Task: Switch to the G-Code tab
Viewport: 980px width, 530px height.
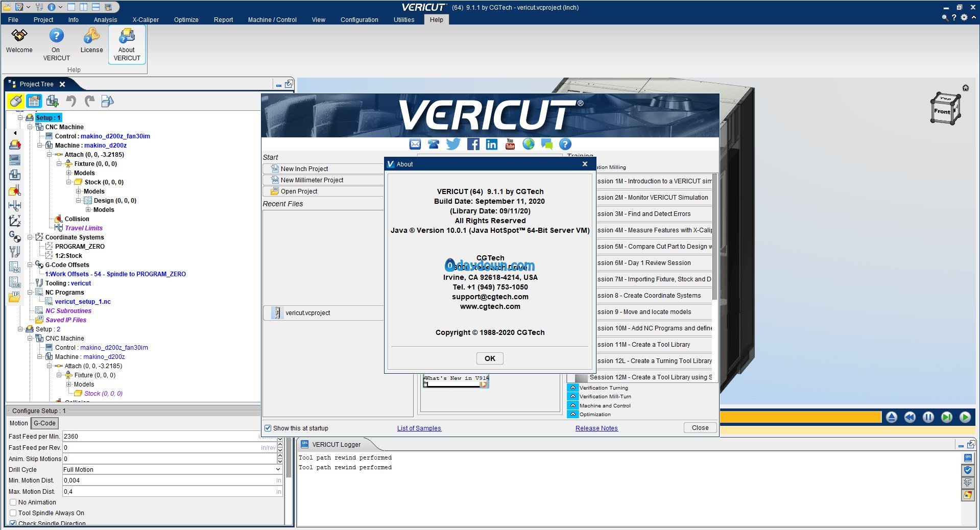Action: [x=44, y=423]
